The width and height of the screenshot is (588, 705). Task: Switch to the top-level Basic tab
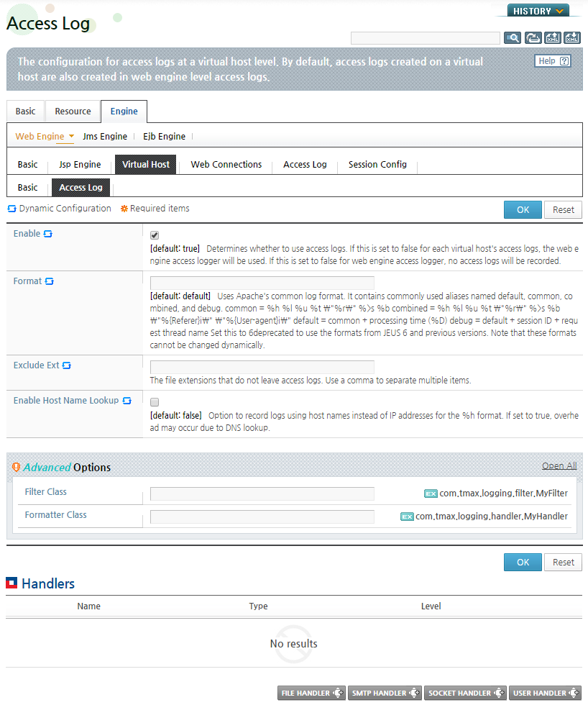pos(25,111)
